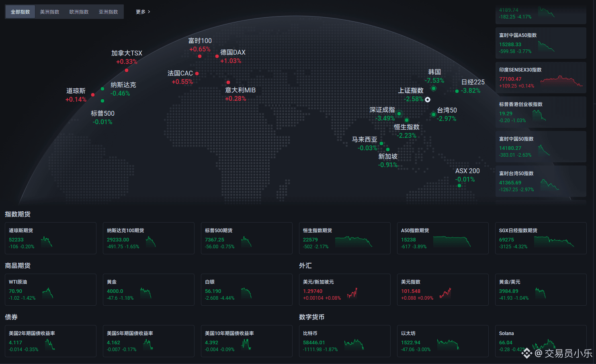Click the 日经225 green map dot

[457, 91]
